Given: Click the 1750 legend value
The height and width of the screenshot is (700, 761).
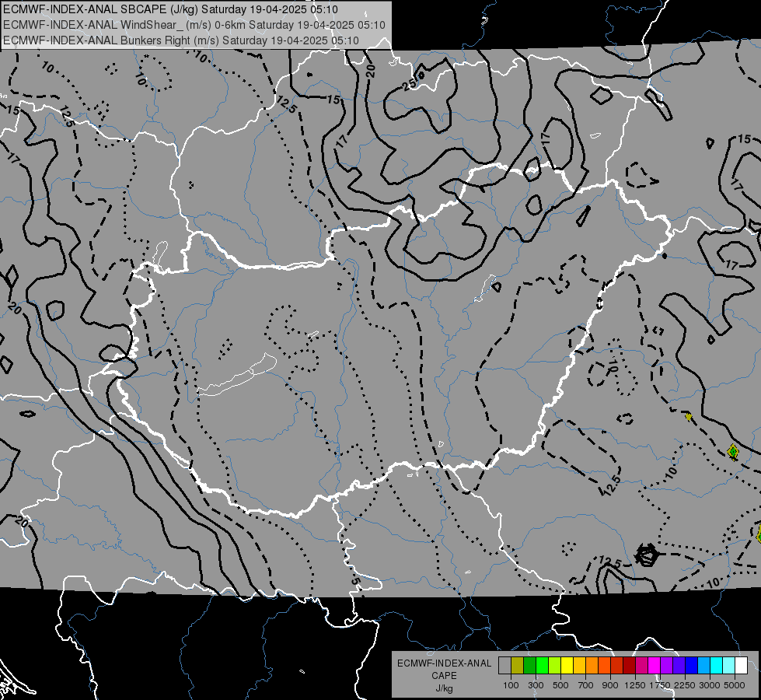Looking at the screenshot, I should tap(660, 685).
